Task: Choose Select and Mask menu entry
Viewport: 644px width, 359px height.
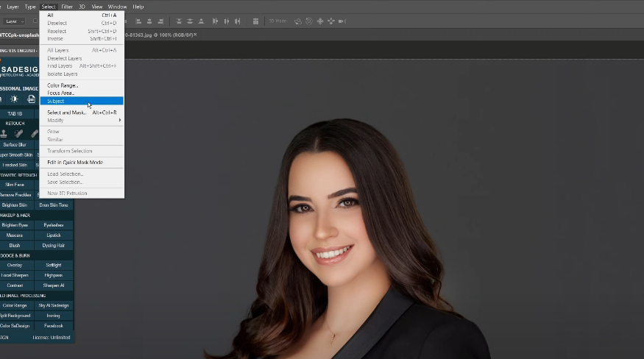Action: point(82,113)
